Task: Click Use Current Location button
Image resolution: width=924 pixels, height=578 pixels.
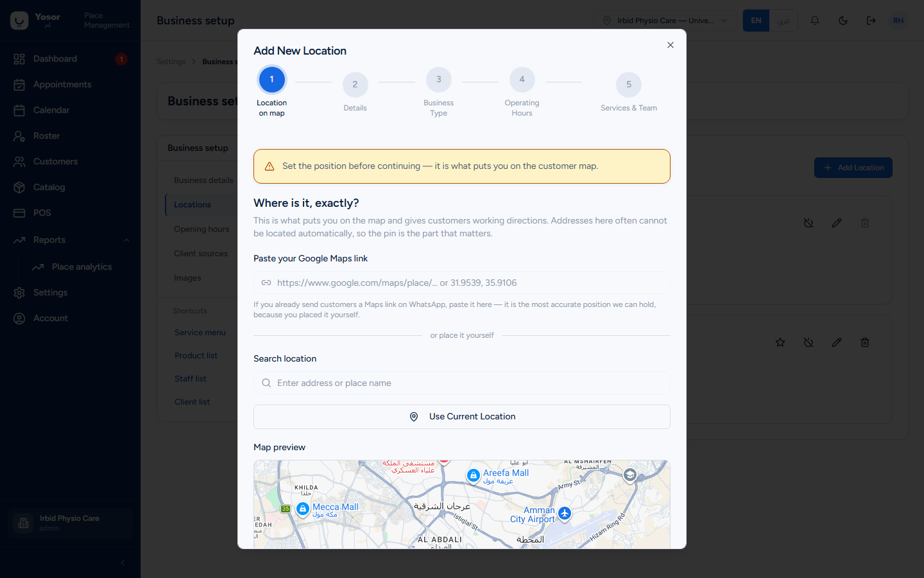Action: [462, 417]
